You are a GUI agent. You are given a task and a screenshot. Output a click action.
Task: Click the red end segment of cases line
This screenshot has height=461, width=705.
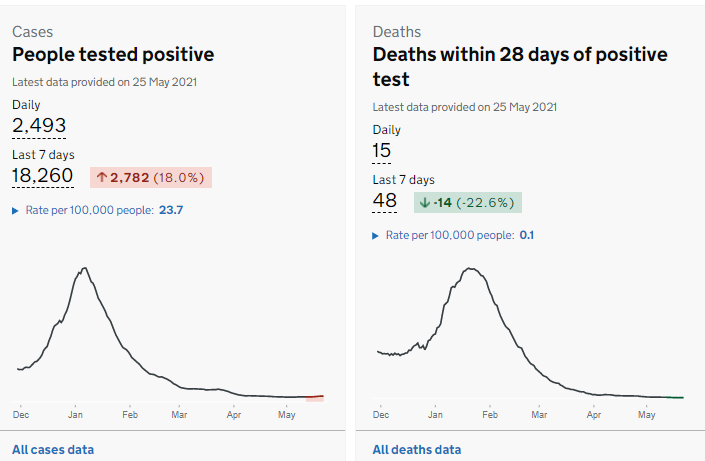click(315, 397)
